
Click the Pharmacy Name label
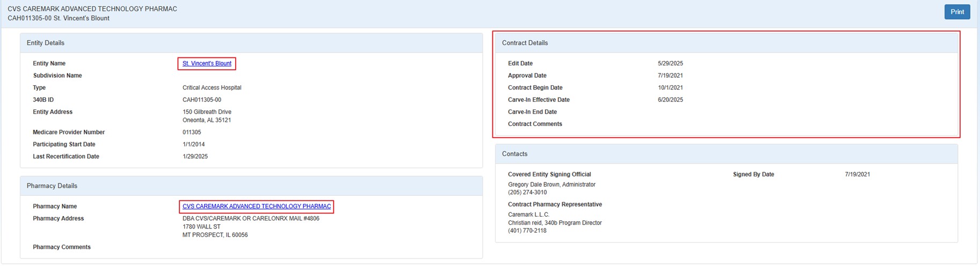55,206
